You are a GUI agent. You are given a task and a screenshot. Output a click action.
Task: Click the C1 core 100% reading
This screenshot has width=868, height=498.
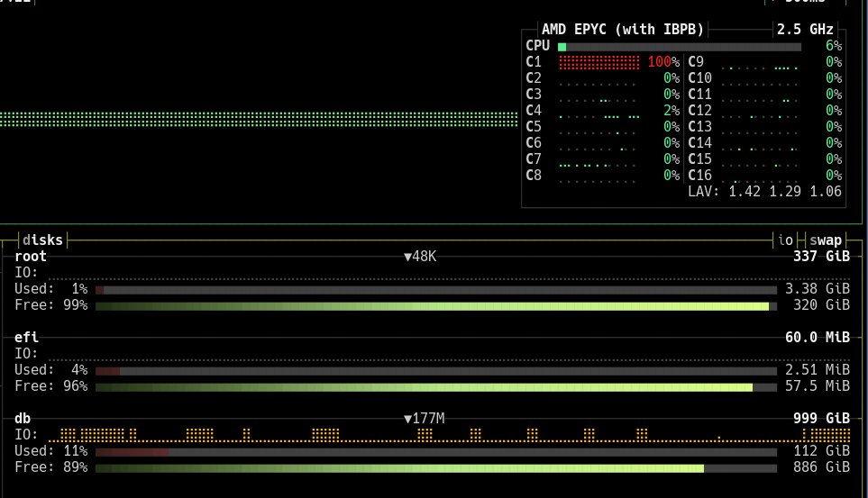point(663,62)
